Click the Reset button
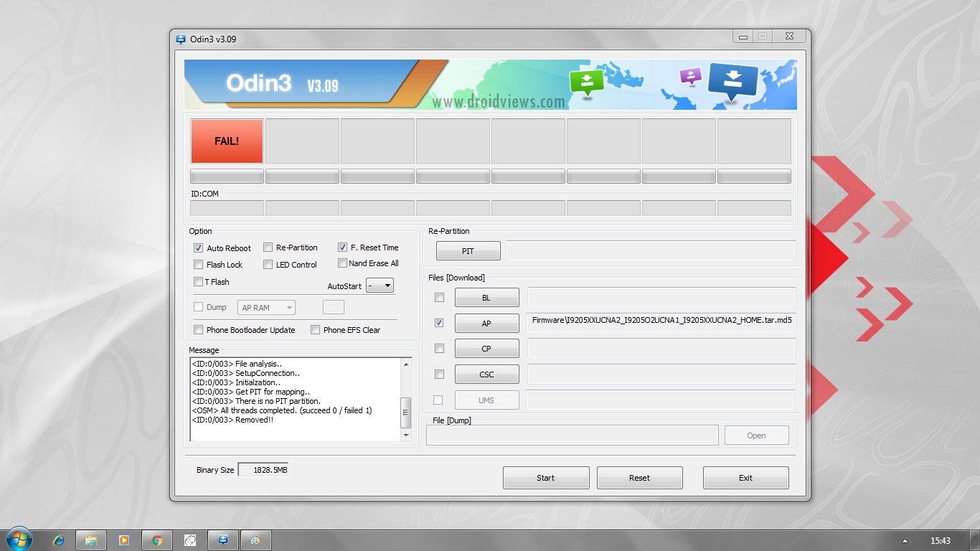The image size is (980, 551). (x=639, y=478)
